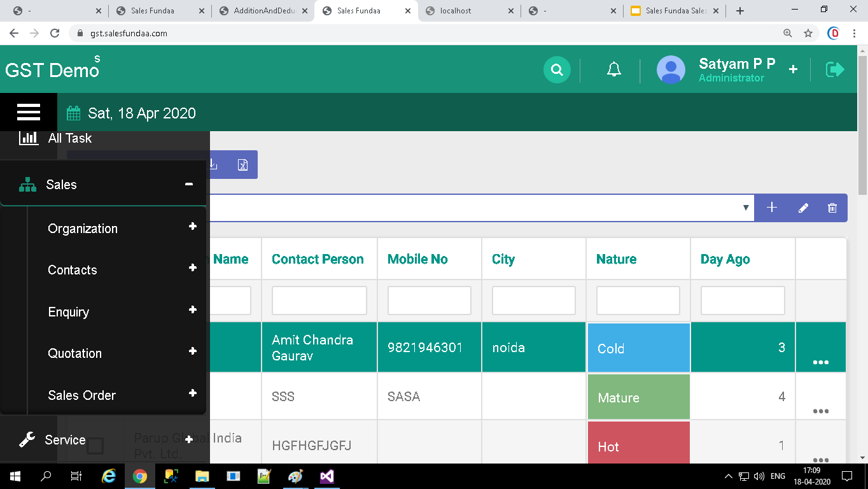This screenshot has height=489, width=868.
Task: Toggle the hamburger menu icon
Action: point(29,113)
